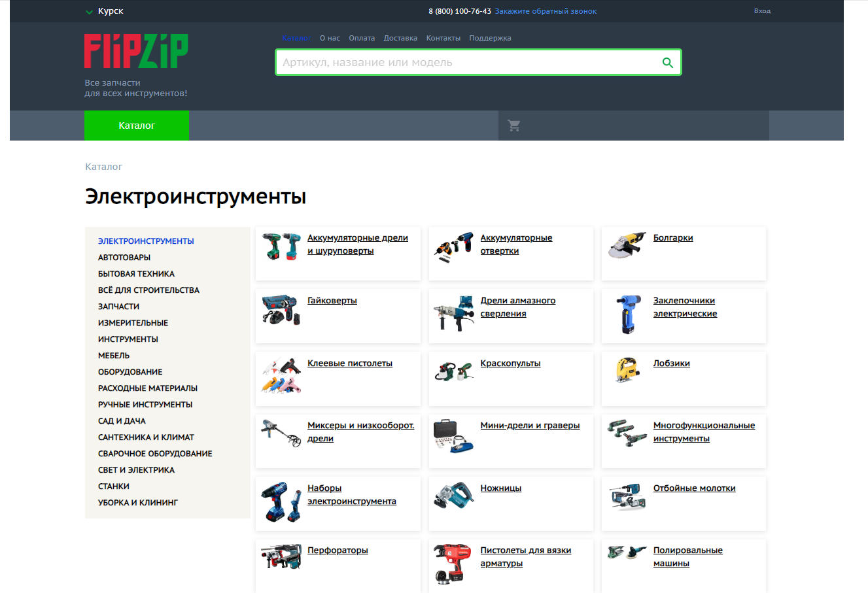Select МЕБЕЛЬ in the sidebar

114,356
